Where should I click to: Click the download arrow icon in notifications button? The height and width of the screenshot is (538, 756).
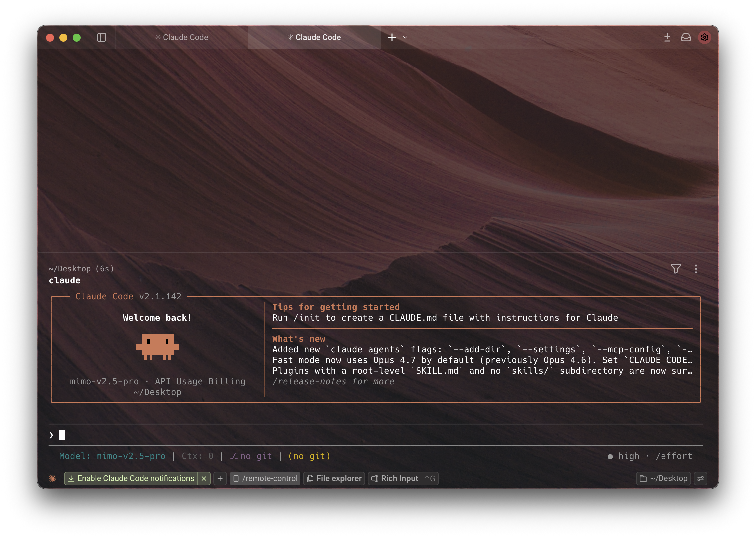click(x=71, y=478)
